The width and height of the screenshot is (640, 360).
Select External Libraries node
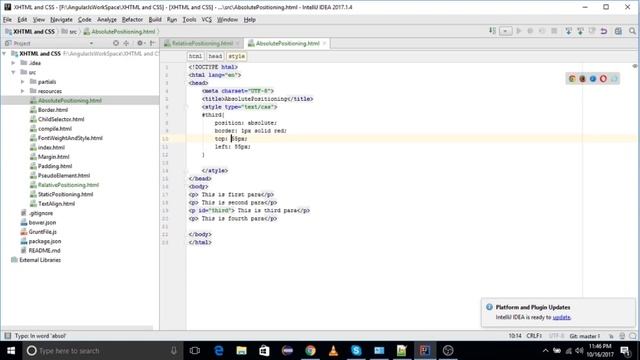(40, 260)
